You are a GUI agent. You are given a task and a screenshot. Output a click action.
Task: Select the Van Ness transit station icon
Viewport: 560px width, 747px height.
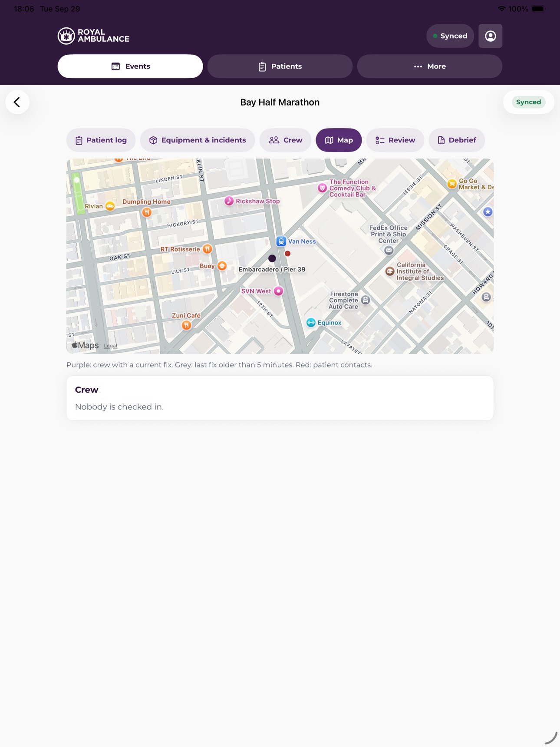point(281,241)
